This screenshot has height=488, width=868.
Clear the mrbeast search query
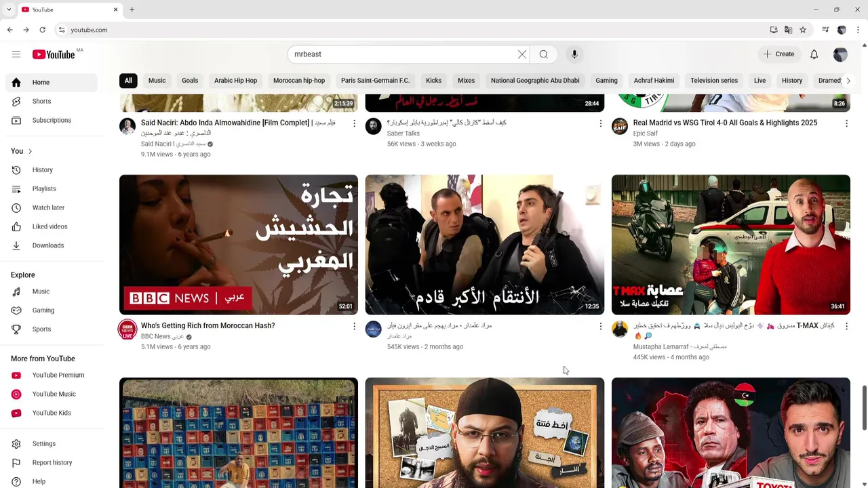click(x=522, y=54)
